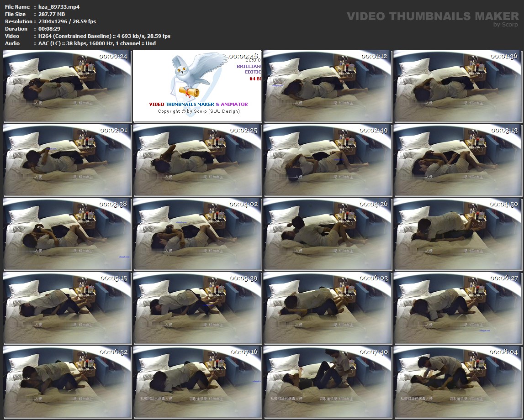Viewport: 524px width, 420px height.
Task: Click the VIDEO THUMBNAILS MAKER header title
Action: click(433, 16)
